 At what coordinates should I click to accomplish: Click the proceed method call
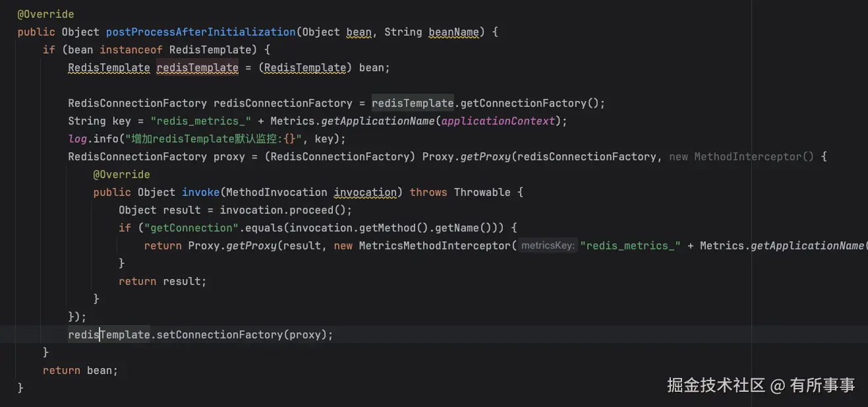click(308, 210)
